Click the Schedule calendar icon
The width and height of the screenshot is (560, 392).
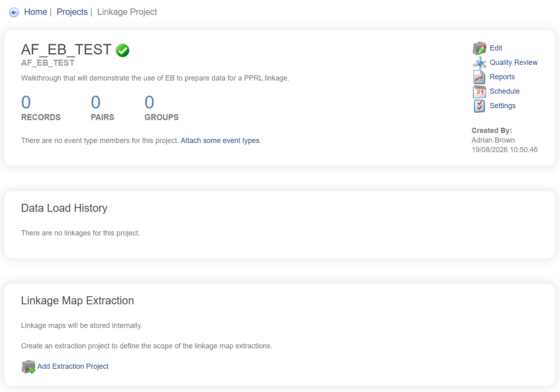[479, 92]
